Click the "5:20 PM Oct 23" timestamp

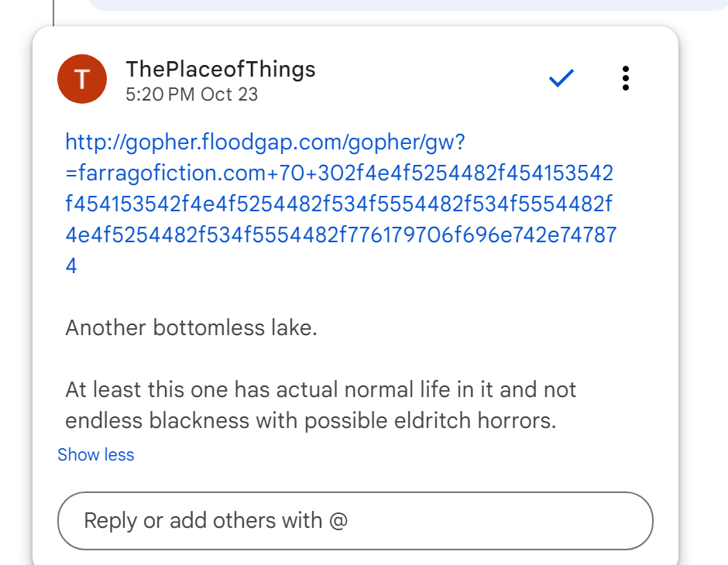click(x=191, y=94)
